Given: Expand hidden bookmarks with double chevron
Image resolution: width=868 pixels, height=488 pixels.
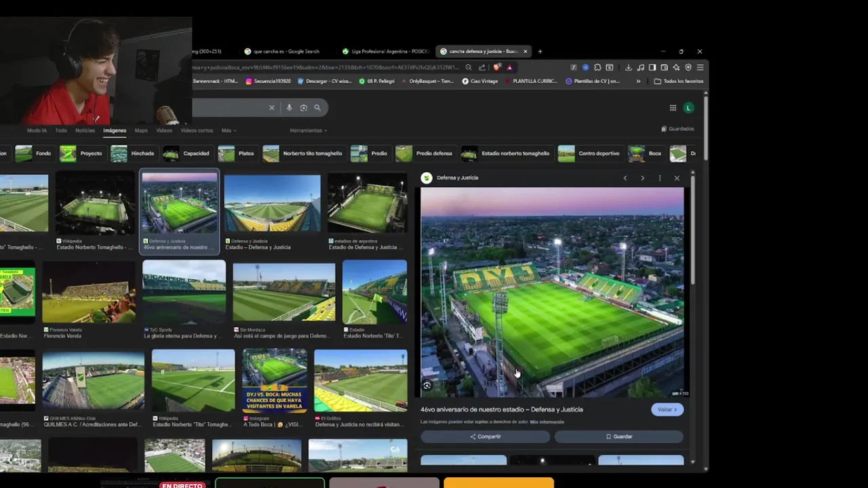Looking at the screenshot, I should click(x=638, y=81).
